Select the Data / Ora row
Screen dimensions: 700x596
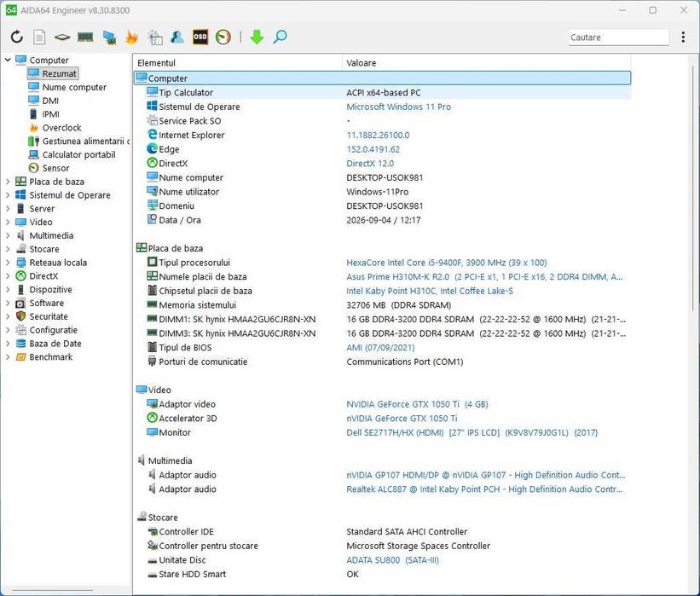[x=382, y=220]
